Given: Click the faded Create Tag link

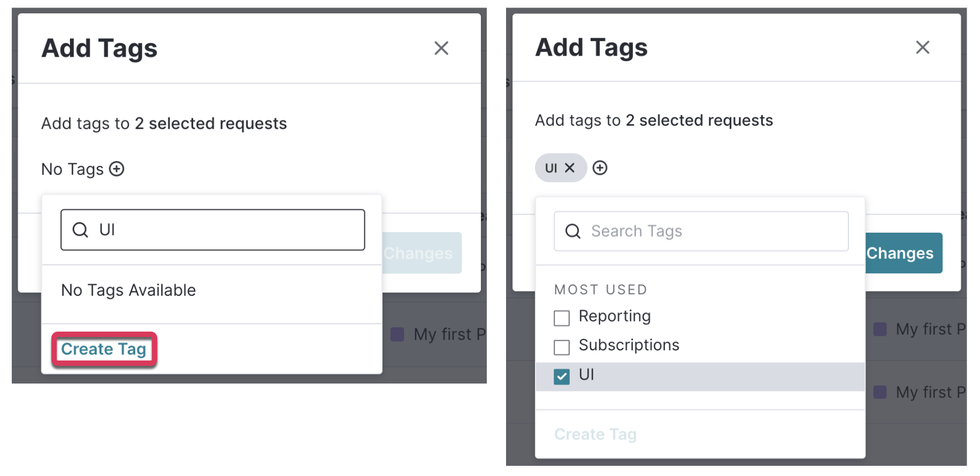Looking at the screenshot, I should [595, 434].
